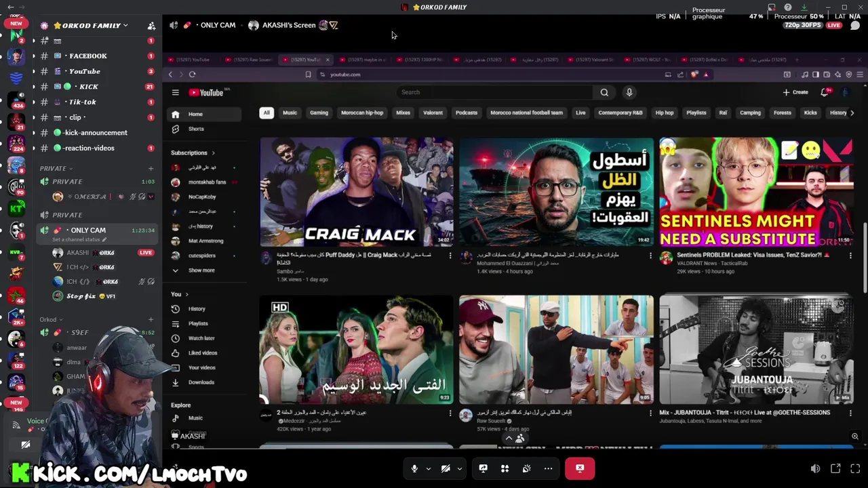868x488 pixels.
Task: Open Sentinels Might Need a Substitute thumbnail
Action: tap(756, 192)
